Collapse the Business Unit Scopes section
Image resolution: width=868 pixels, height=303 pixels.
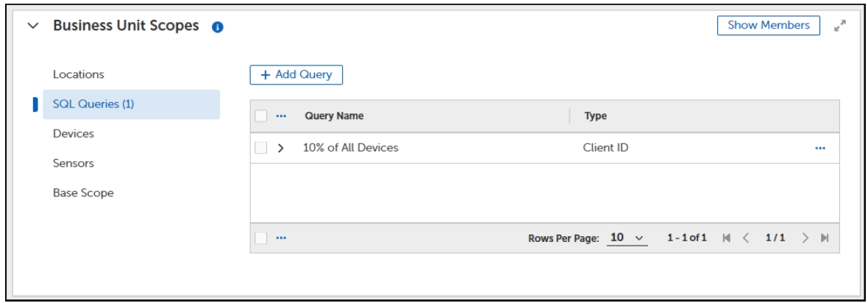pos(32,26)
